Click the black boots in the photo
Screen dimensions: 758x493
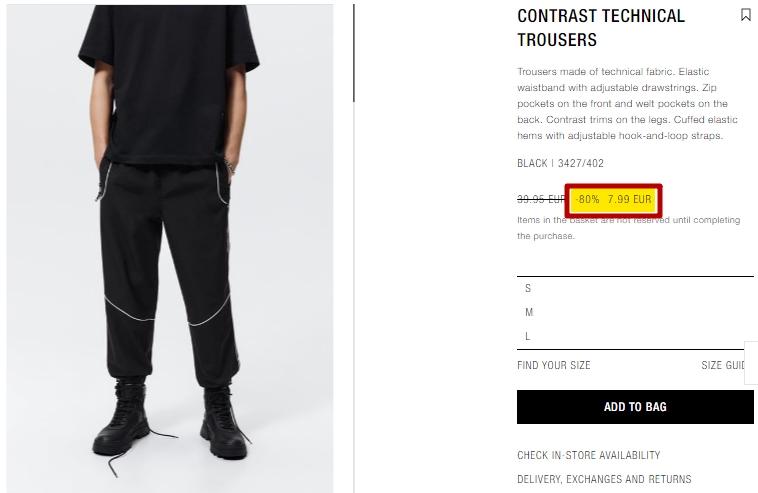click(x=172, y=420)
